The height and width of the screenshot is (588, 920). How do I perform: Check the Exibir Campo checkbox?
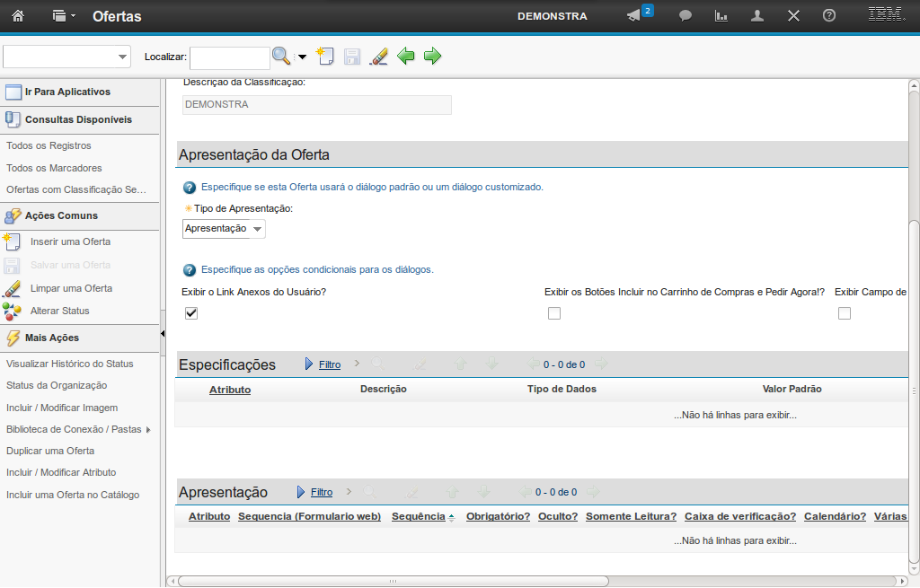click(845, 313)
